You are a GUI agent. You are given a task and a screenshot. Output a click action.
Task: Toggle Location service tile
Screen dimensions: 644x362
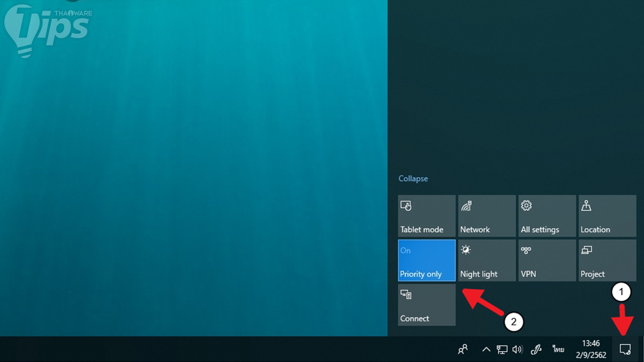[607, 216]
